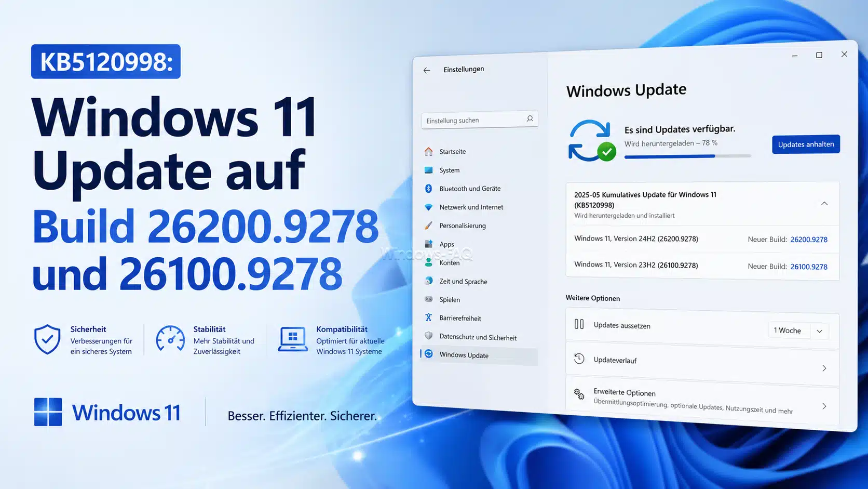This screenshot has width=868, height=489.
Task: Click 'Wird heruntergeladen und installiert' status text
Action: click(625, 216)
